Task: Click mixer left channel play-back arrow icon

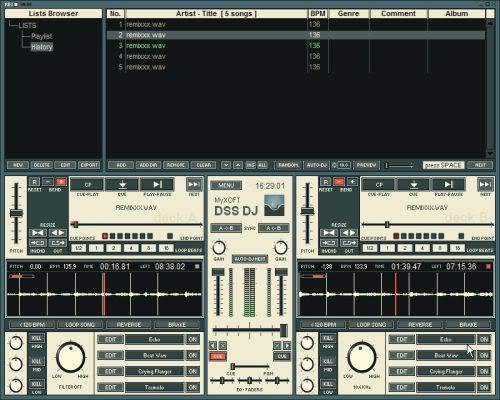Action: pyautogui.click(x=213, y=345)
